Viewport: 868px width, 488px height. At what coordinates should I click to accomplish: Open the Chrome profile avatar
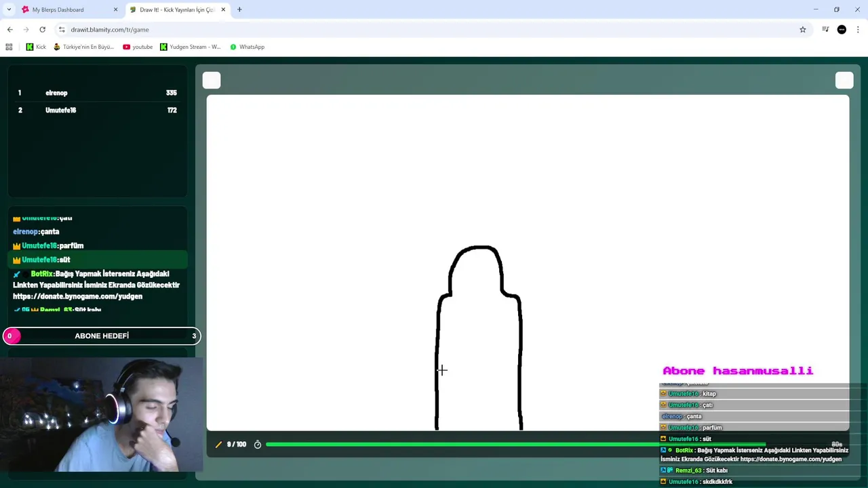[x=842, y=29]
